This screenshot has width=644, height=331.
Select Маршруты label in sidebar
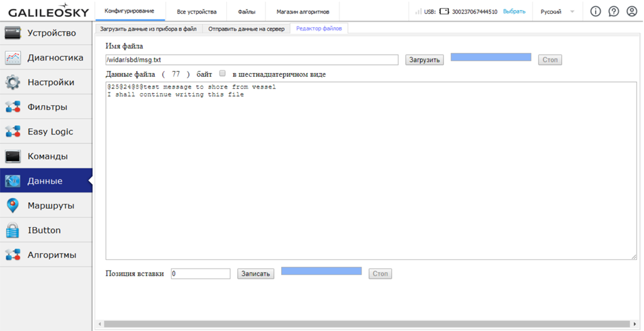click(51, 206)
